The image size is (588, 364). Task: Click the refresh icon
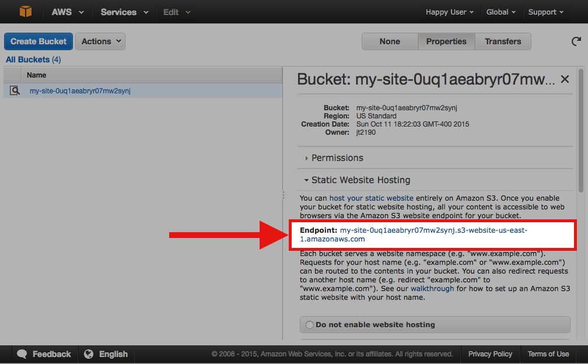[x=576, y=41]
